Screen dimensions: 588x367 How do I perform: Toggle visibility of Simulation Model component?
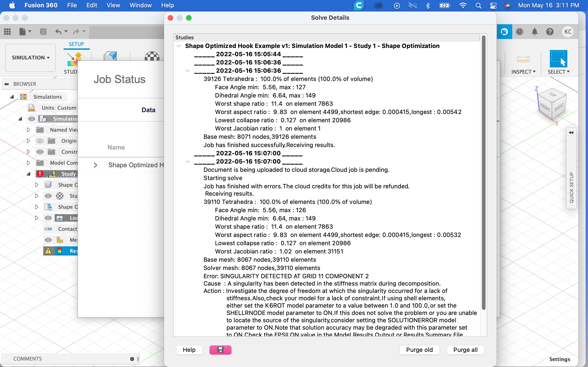coord(32,119)
